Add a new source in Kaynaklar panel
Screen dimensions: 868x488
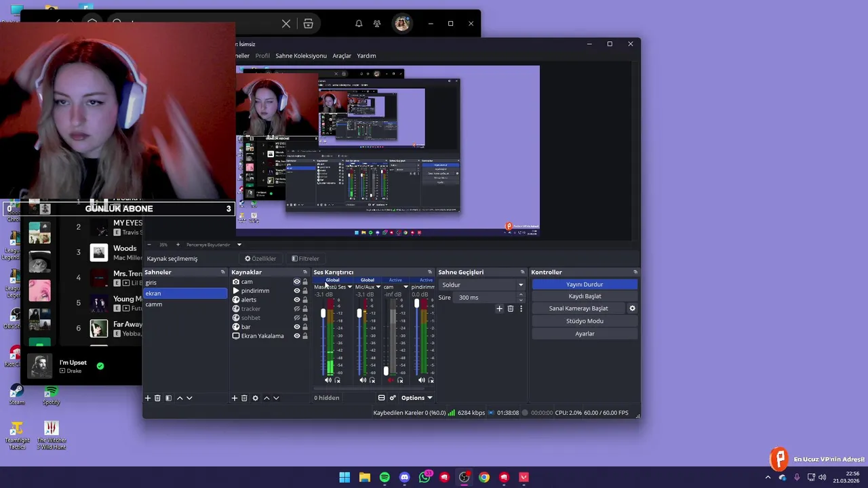tap(235, 398)
